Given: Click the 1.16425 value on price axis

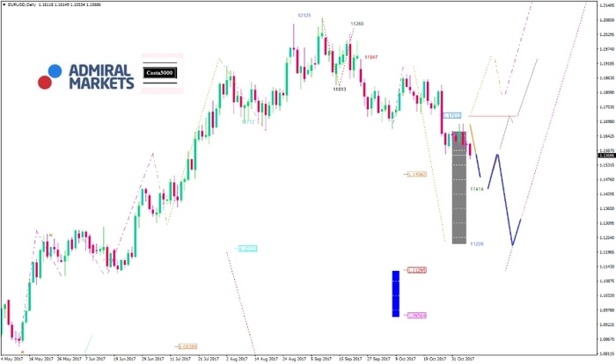Looking at the screenshot, I should (607, 136).
